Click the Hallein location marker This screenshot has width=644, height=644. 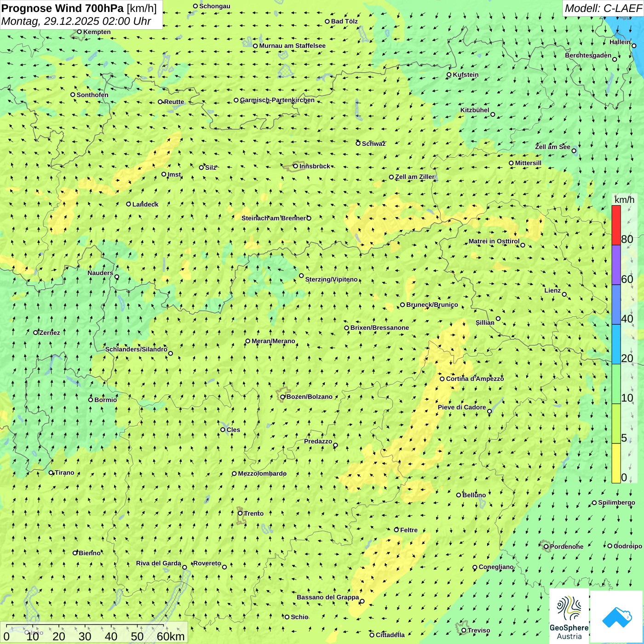point(634,46)
